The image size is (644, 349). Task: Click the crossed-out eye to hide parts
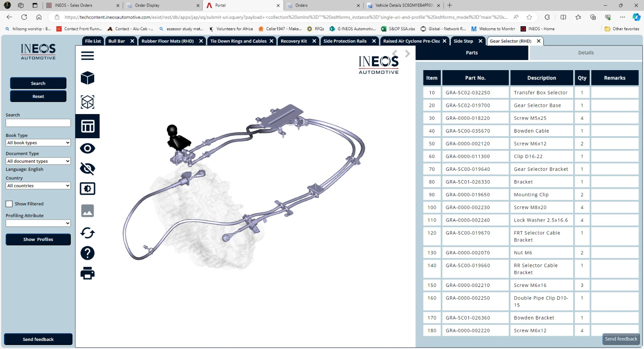pos(87,168)
